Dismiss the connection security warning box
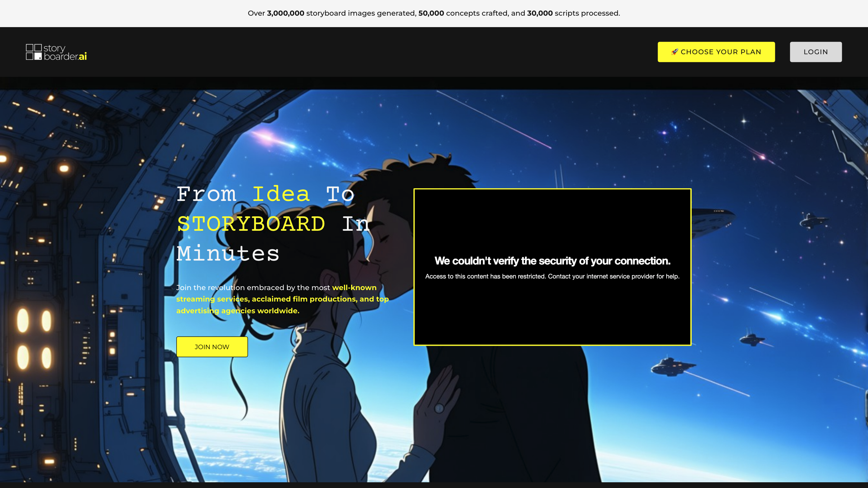 click(x=553, y=267)
